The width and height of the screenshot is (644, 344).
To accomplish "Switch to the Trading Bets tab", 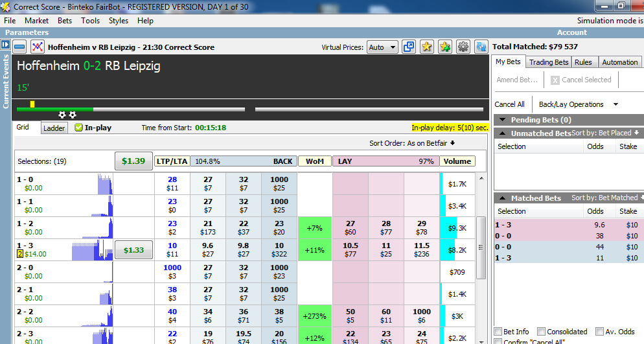I will (548, 62).
